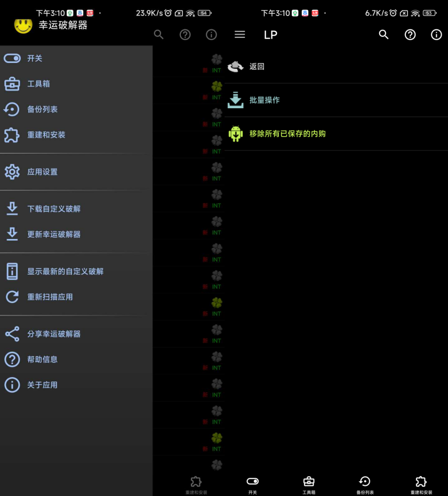
Task: Switch to the 工具箱 bottom tab
Action: pyautogui.click(x=309, y=484)
